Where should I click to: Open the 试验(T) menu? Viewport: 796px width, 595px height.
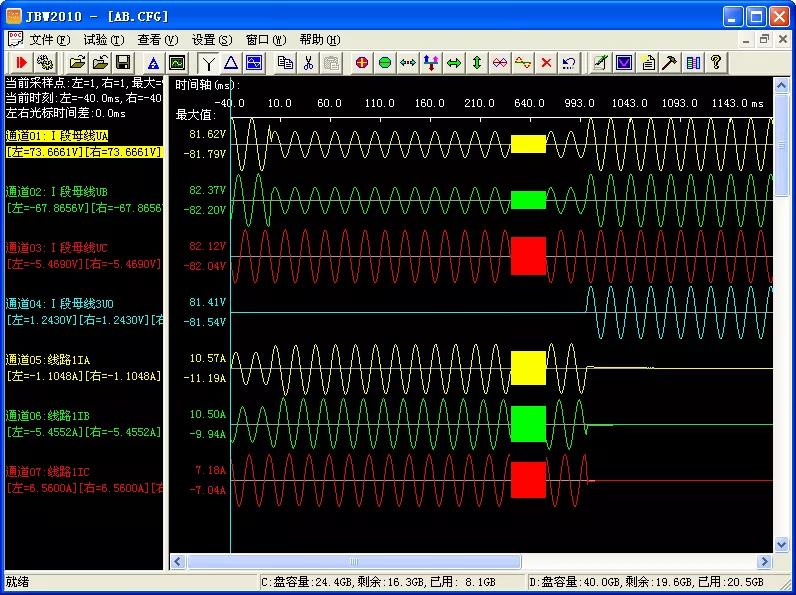coord(103,40)
